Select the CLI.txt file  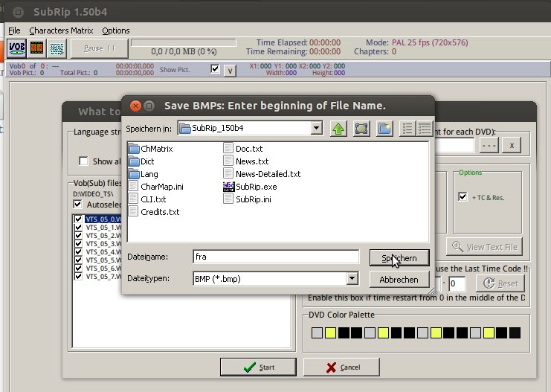pyautogui.click(x=147, y=199)
